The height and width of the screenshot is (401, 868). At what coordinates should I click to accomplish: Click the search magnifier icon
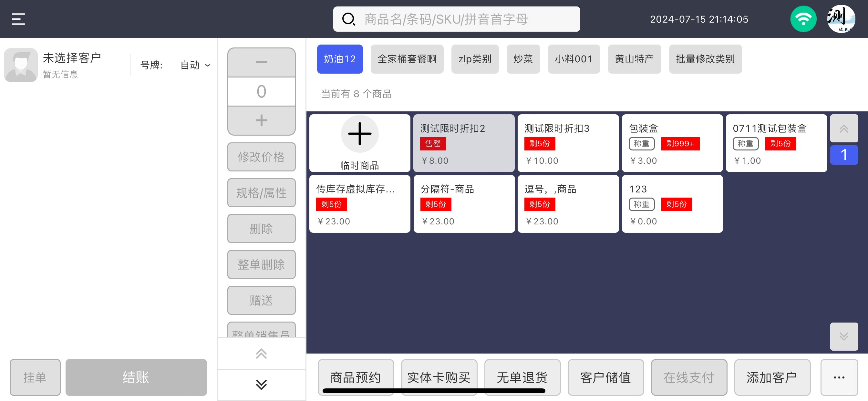click(348, 19)
